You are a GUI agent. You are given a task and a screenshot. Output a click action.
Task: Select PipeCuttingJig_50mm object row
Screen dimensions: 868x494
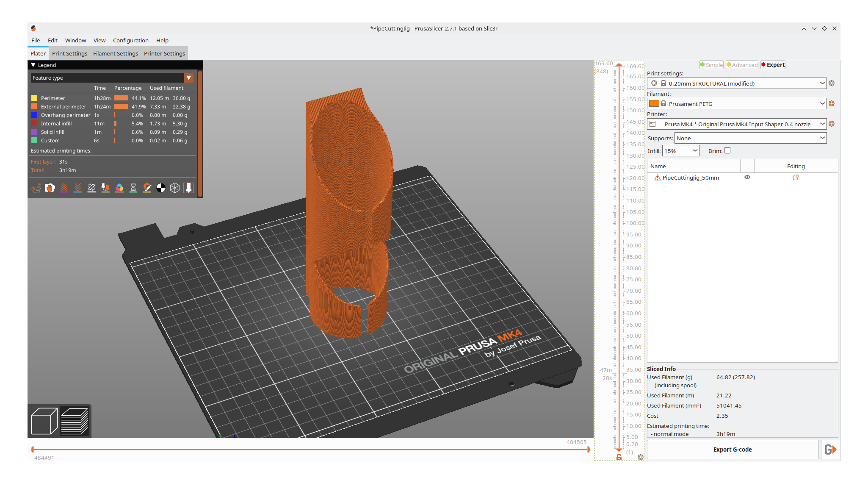[x=742, y=178]
